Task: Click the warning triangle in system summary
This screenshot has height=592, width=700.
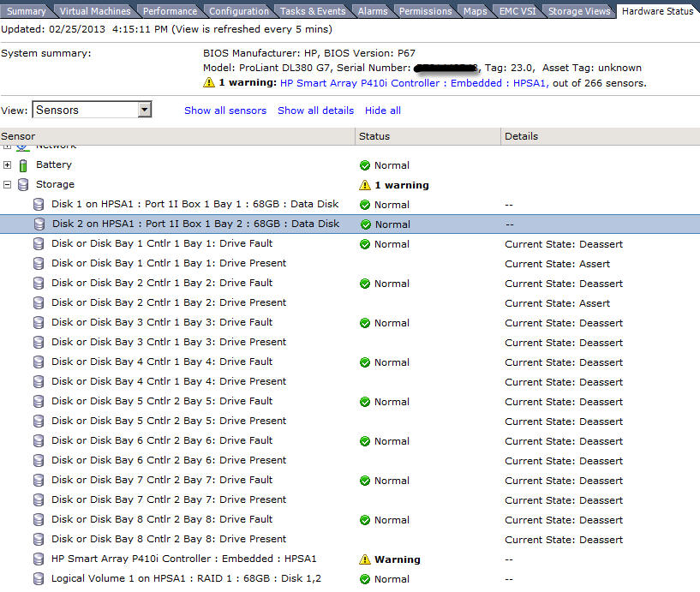Action: tap(209, 82)
